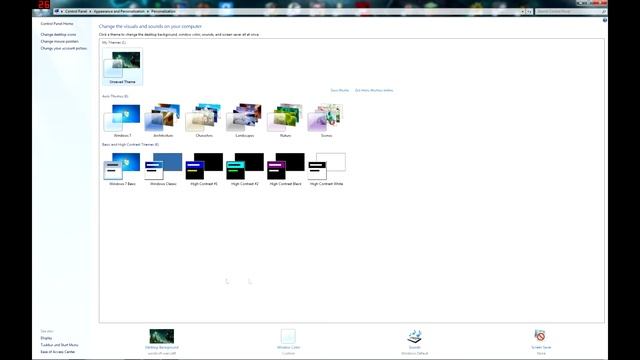Click the refresh button beside address bar

point(529,11)
